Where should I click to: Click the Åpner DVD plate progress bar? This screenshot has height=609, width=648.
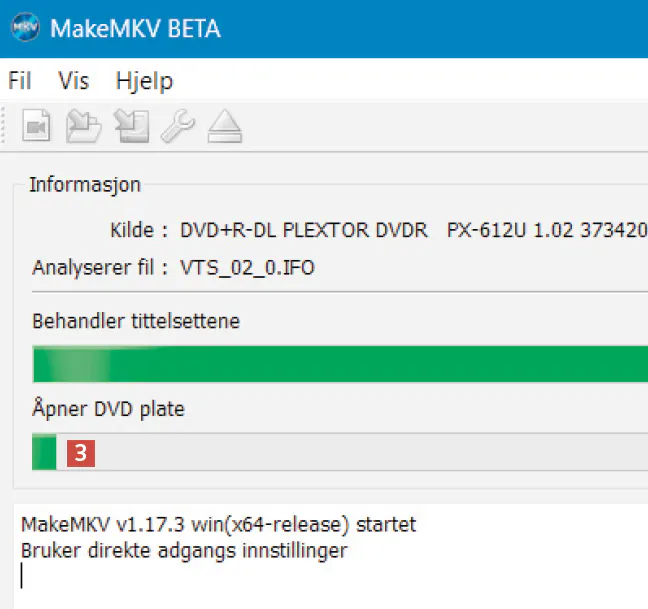click(x=340, y=453)
